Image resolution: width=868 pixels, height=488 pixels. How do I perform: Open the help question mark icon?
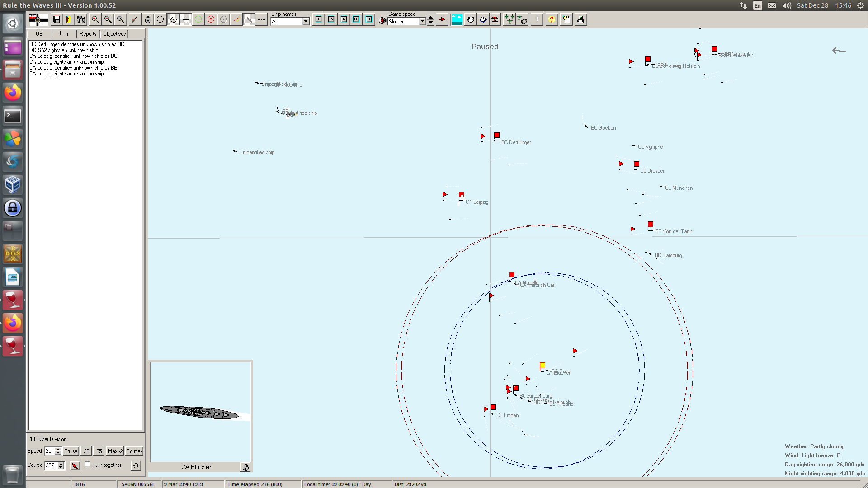552,19
